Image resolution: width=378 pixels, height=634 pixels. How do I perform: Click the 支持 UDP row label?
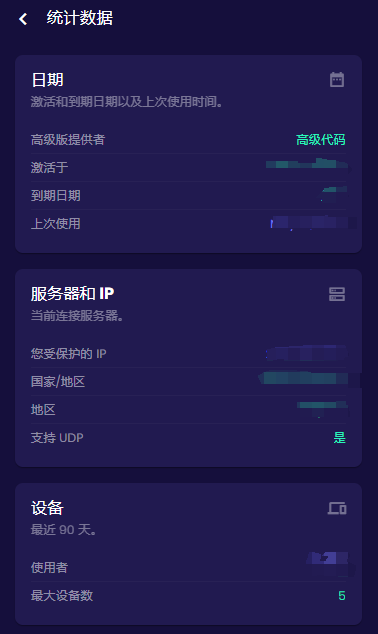pyautogui.click(x=57, y=437)
